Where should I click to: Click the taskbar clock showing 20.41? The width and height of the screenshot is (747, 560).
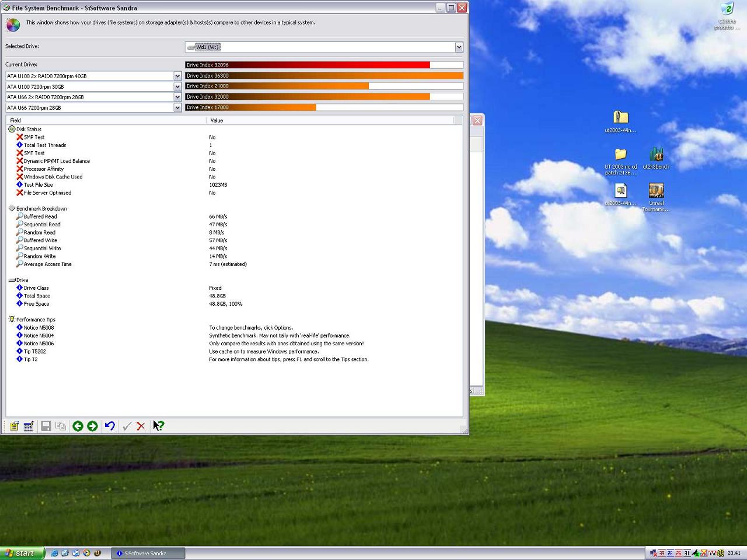[x=734, y=554]
